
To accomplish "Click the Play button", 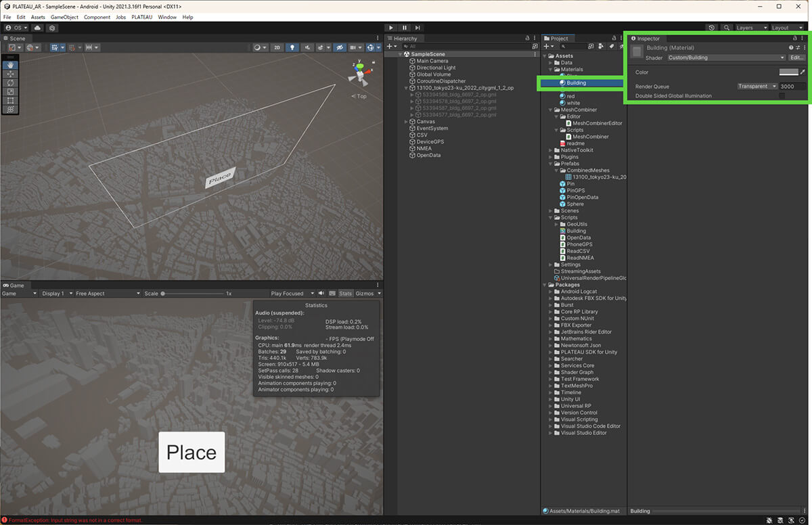I will 391,28.
